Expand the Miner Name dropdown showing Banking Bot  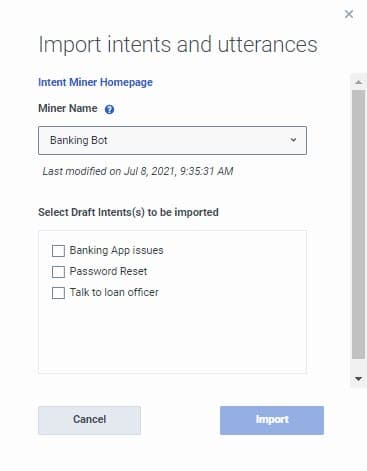[172, 140]
